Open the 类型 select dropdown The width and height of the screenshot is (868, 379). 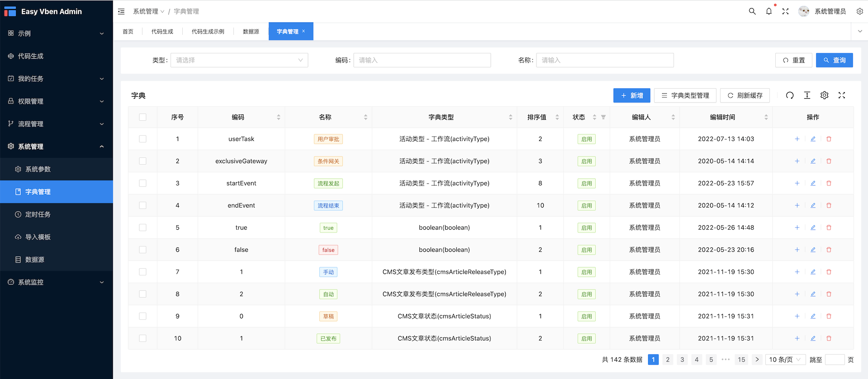click(239, 60)
